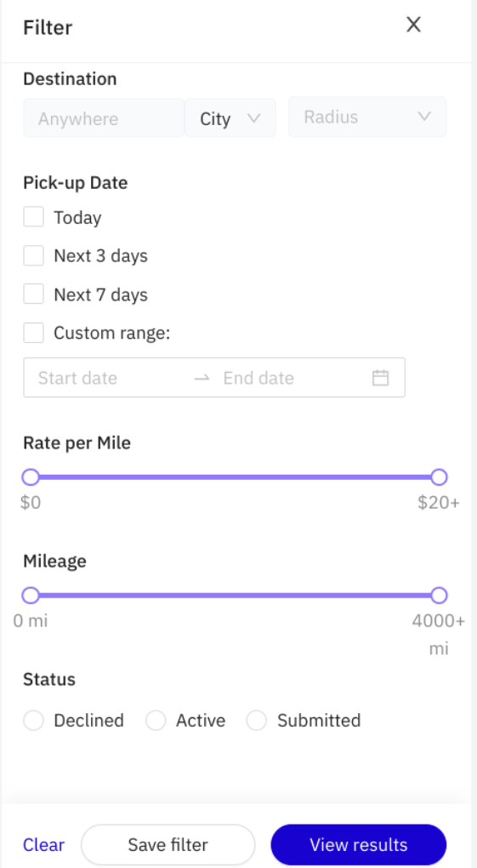Screen dimensions: 477x868
Task: Click the City dropdown chevron
Action: pos(253,118)
